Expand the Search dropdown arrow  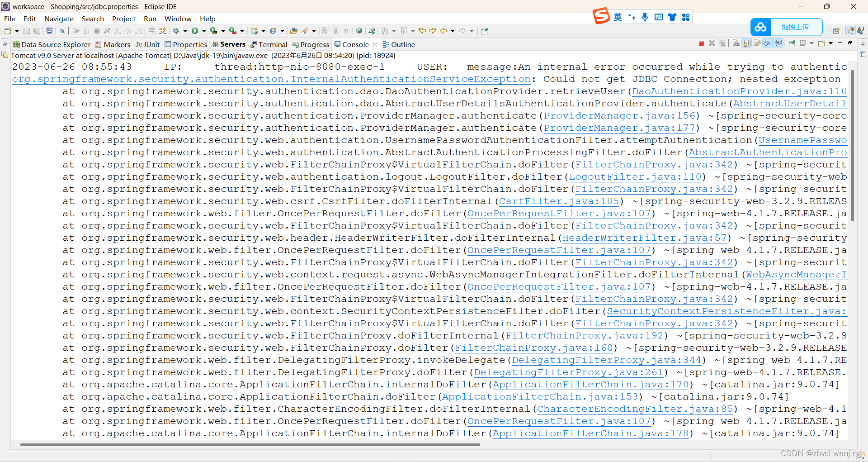(314, 31)
